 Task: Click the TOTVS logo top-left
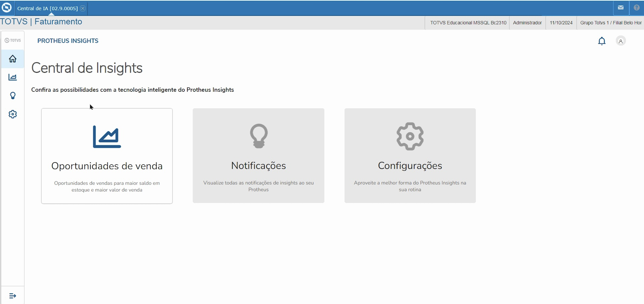point(7,7)
